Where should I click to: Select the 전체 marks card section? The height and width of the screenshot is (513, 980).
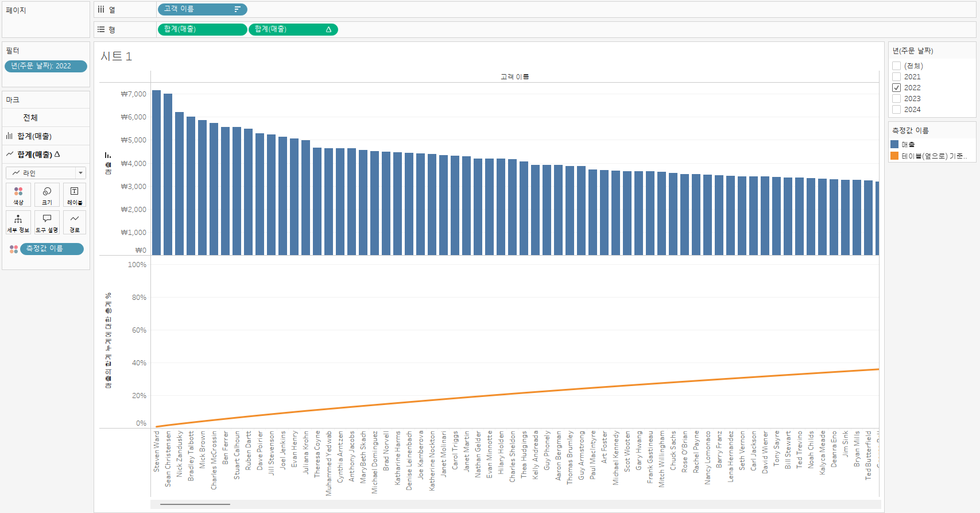pyautogui.click(x=46, y=118)
